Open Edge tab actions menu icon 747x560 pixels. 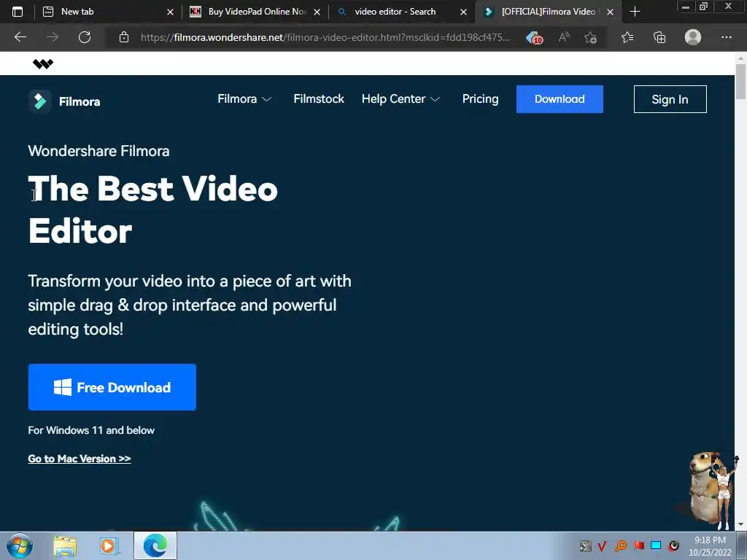[18, 12]
